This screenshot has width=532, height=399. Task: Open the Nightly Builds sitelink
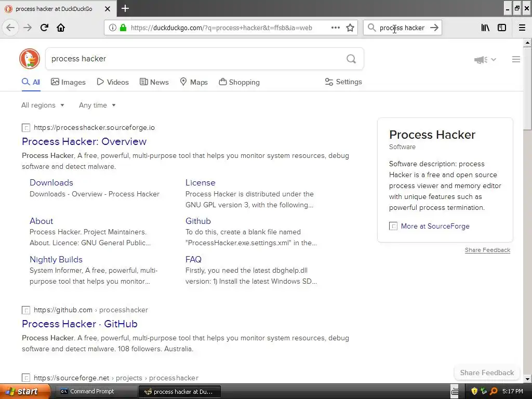(x=56, y=259)
